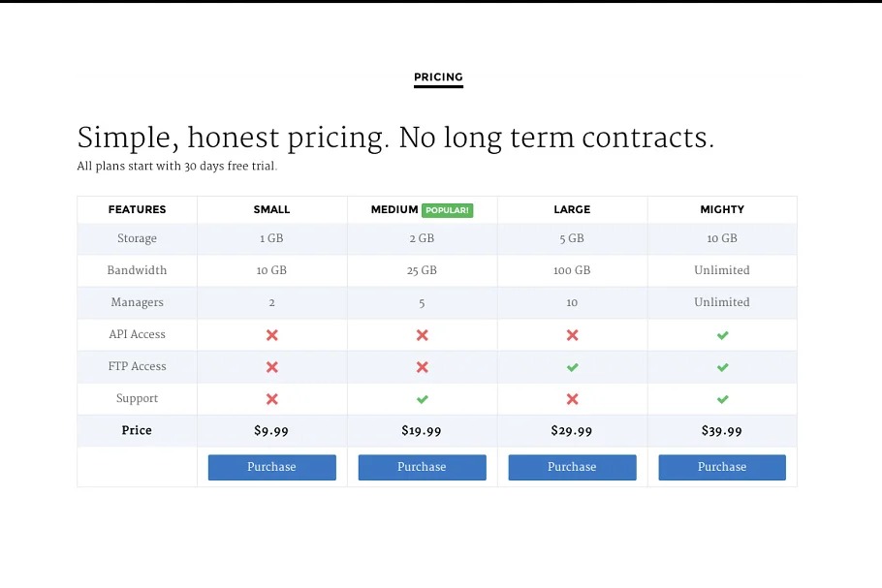Viewport: 882px width, 588px height.
Task: Click the green POPULAR! badge
Action: [x=447, y=210]
